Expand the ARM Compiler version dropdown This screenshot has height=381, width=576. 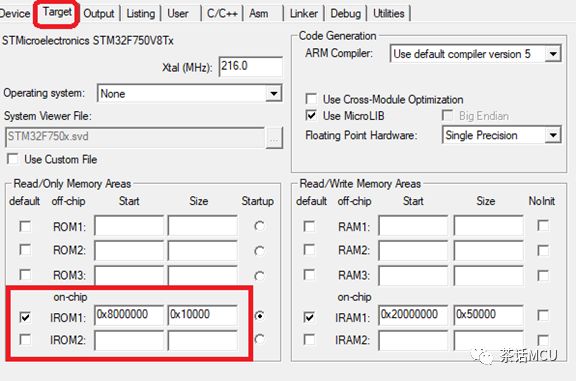point(552,54)
